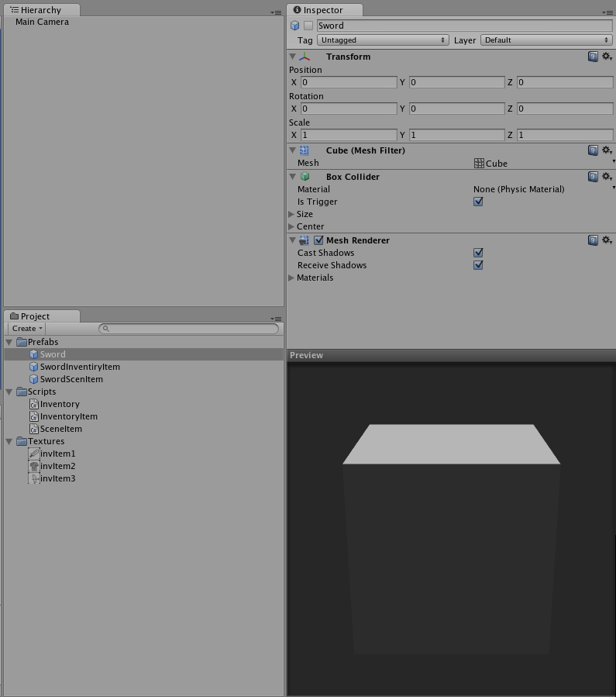616x697 pixels.
Task: Toggle the Is Trigger checkbox
Action: 478,202
